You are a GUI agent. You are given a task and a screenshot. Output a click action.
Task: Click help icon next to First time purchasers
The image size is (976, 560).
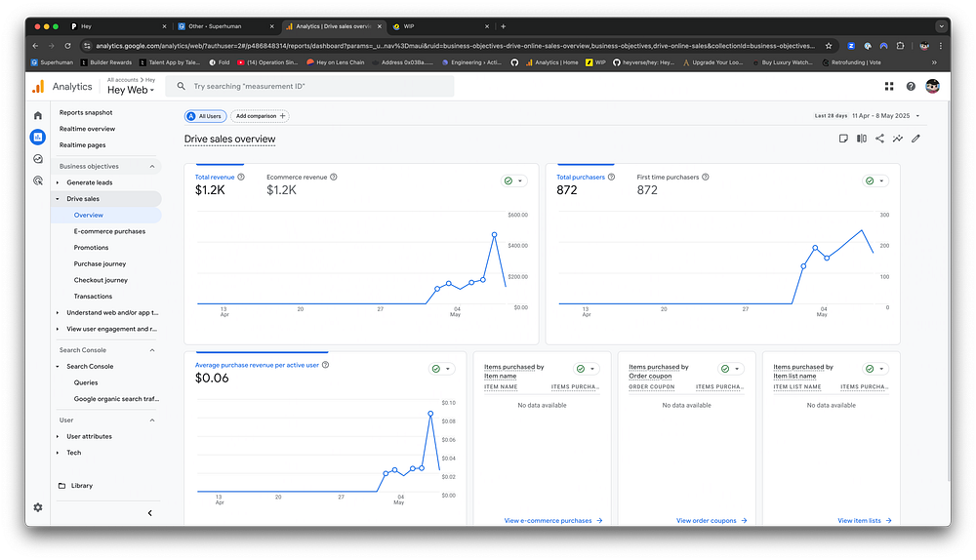(x=706, y=178)
